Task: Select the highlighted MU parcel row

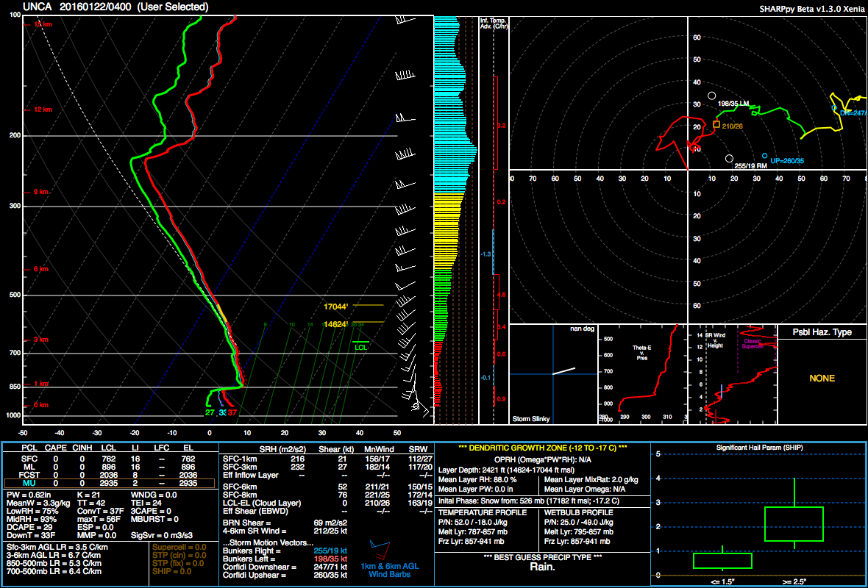Action: tap(109, 484)
